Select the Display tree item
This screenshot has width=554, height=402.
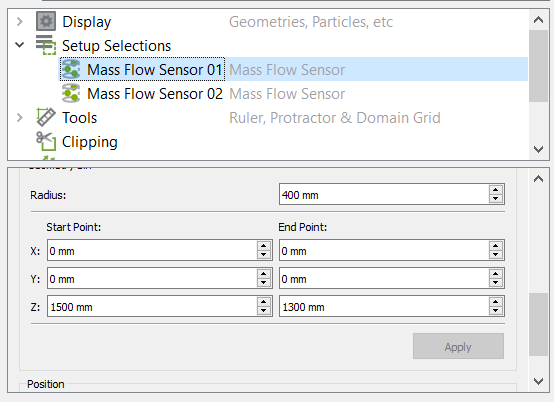click(x=87, y=22)
